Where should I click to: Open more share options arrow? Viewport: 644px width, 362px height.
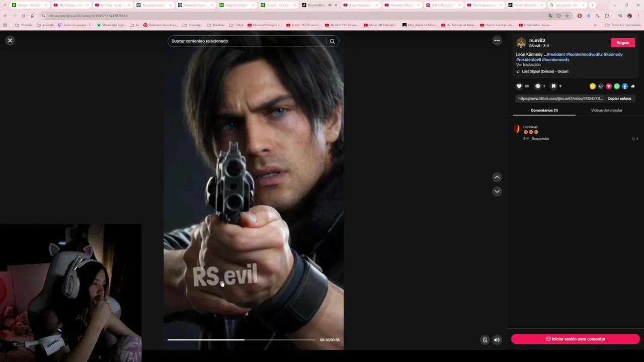tap(632, 86)
